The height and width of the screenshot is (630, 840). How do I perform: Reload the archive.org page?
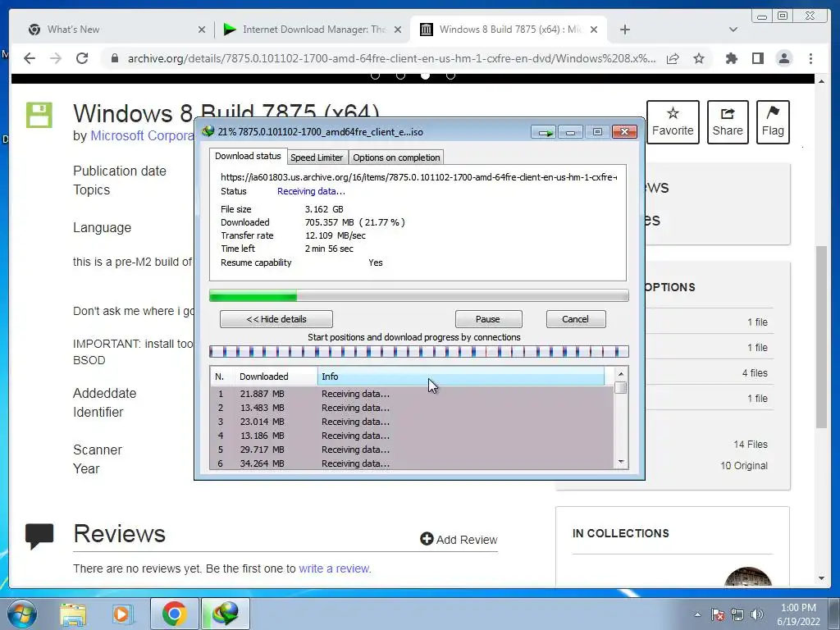(82, 58)
